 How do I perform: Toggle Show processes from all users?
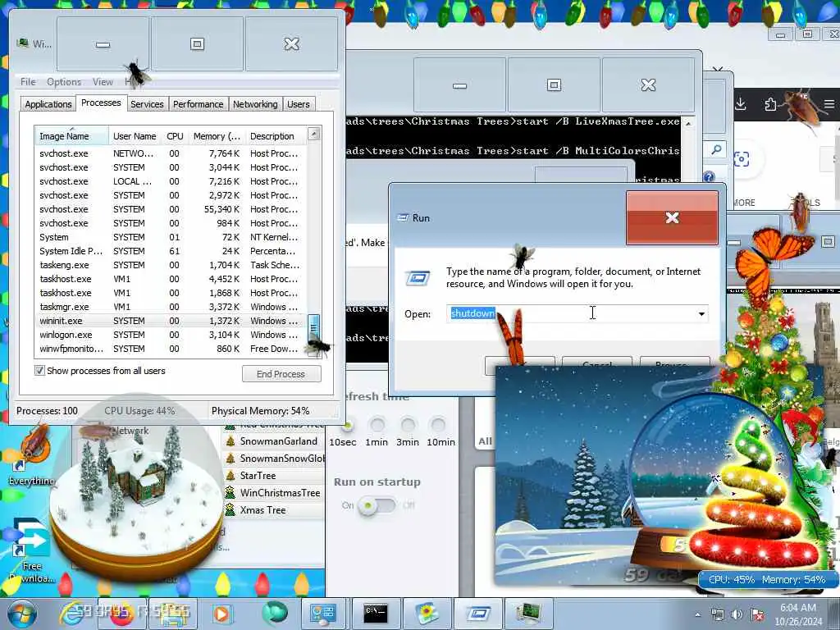click(39, 370)
